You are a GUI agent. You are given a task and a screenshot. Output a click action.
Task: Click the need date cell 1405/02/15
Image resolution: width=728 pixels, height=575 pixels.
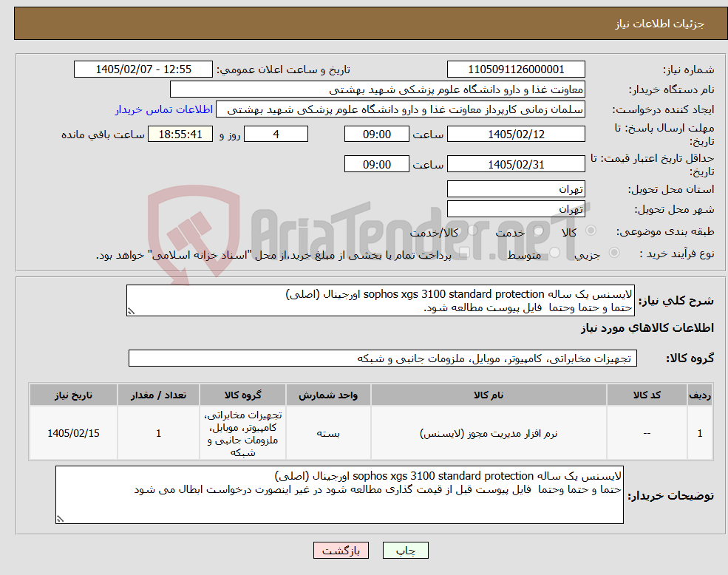pyautogui.click(x=73, y=433)
